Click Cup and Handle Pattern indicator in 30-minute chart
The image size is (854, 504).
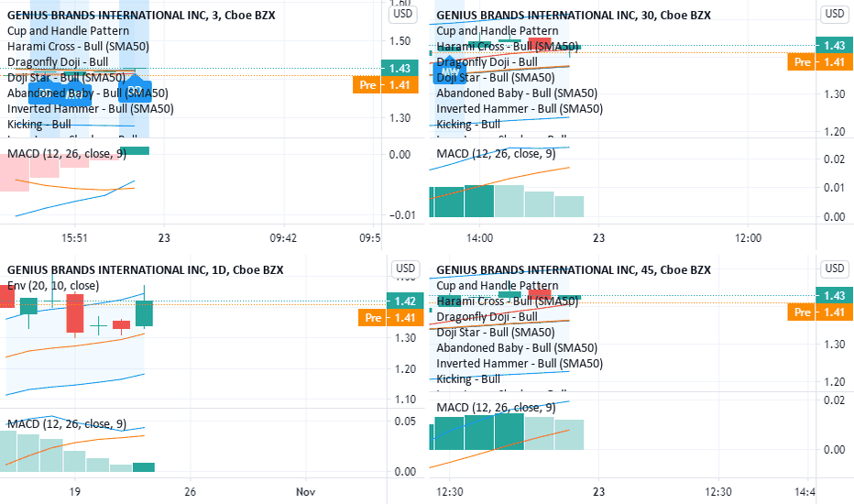[498, 31]
